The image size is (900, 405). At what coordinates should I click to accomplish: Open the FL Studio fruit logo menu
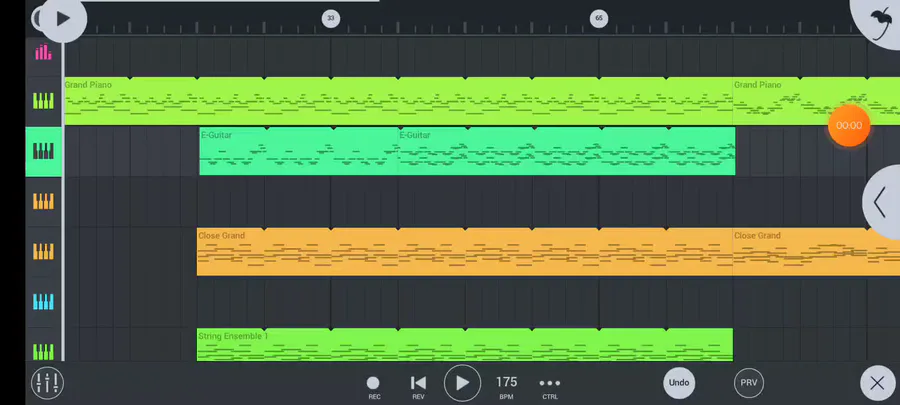tap(879, 23)
